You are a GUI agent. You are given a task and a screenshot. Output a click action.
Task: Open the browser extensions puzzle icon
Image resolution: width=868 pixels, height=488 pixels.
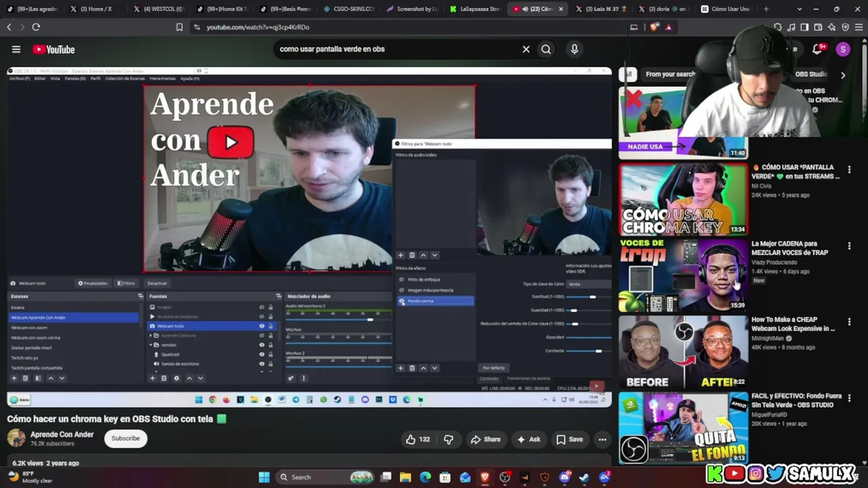click(778, 27)
